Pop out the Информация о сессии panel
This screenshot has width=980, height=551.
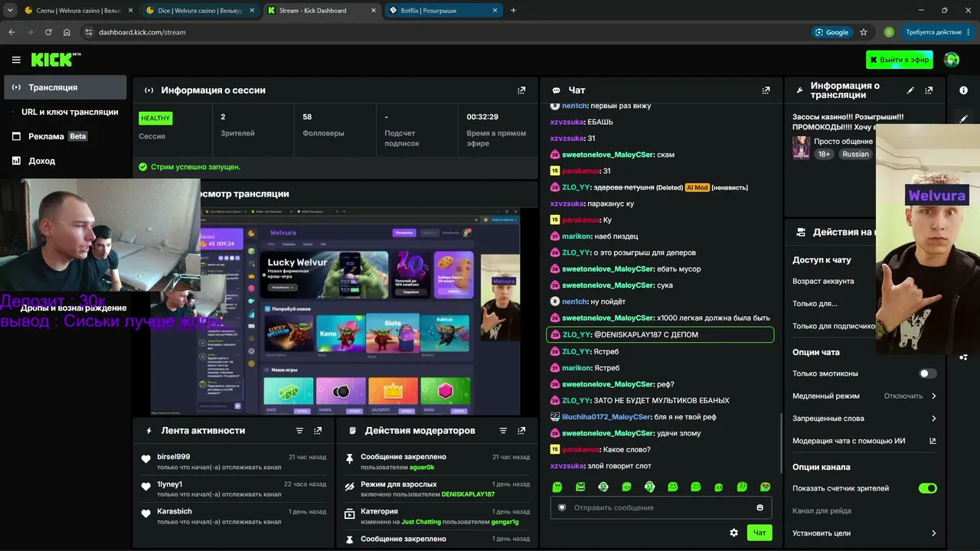[x=521, y=90]
